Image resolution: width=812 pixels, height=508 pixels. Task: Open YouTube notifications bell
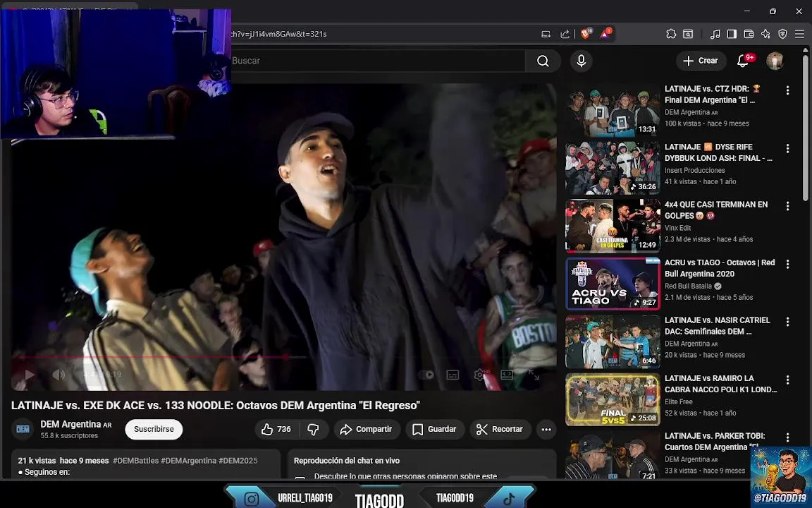(x=744, y=61)
